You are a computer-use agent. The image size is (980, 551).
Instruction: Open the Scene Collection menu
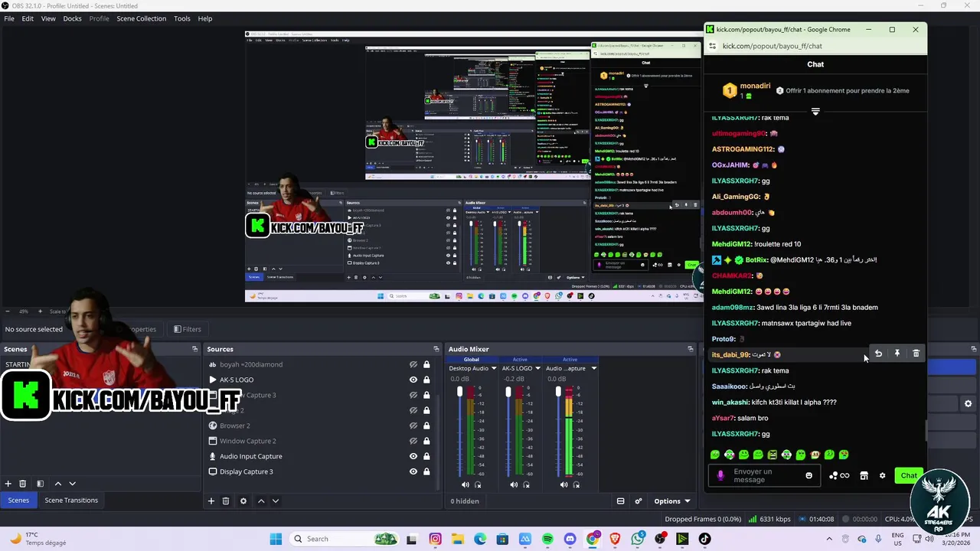(141, 18)
